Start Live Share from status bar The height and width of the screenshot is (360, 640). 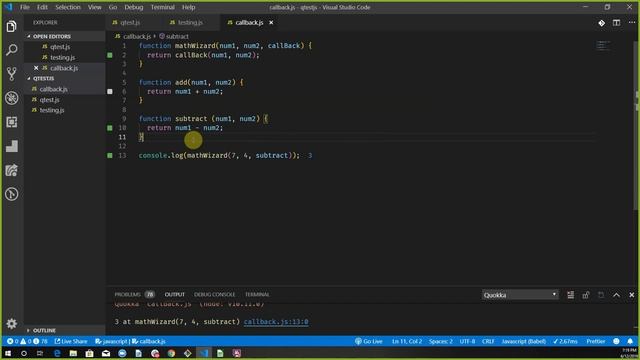point(71,341)
